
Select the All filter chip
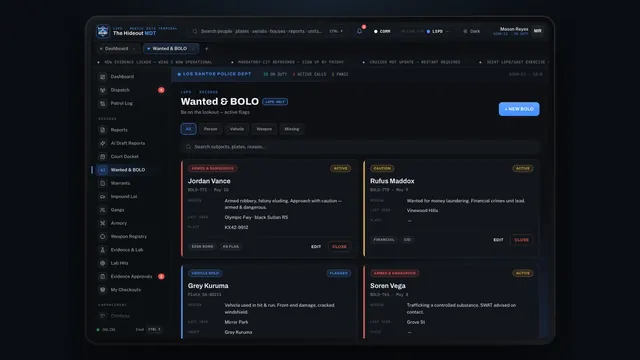click(188, 129)
